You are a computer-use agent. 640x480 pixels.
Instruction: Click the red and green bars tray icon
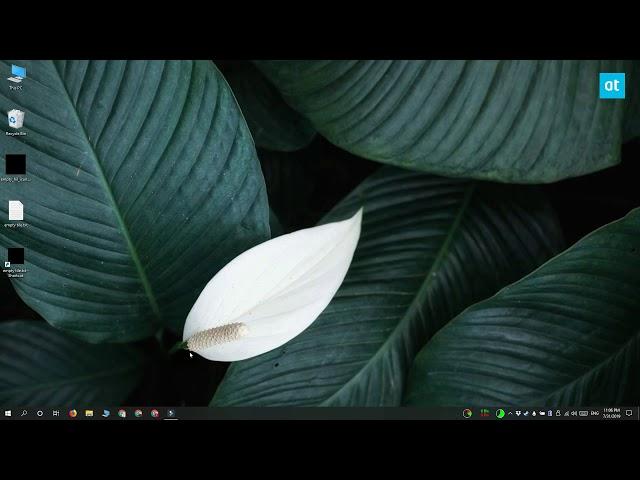[x=484, y=413]
